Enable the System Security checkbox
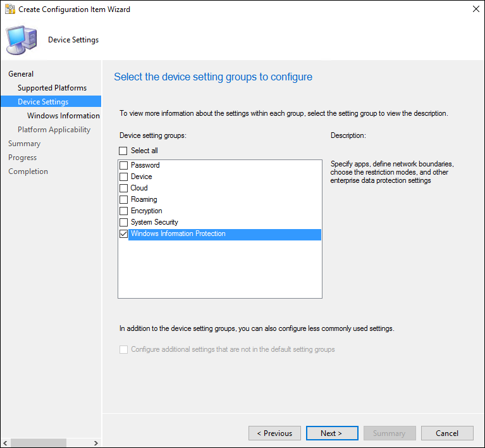485x448 pixels. tap(124, 222)
